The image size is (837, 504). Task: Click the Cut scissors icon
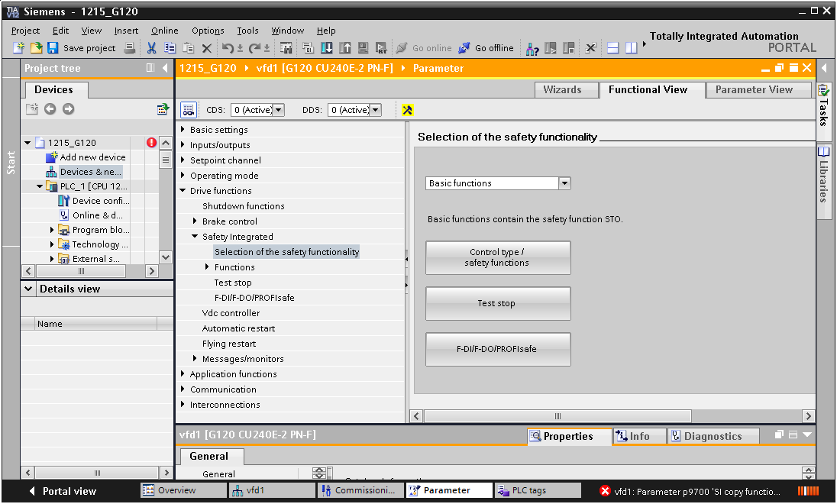[x=151, y=48]
